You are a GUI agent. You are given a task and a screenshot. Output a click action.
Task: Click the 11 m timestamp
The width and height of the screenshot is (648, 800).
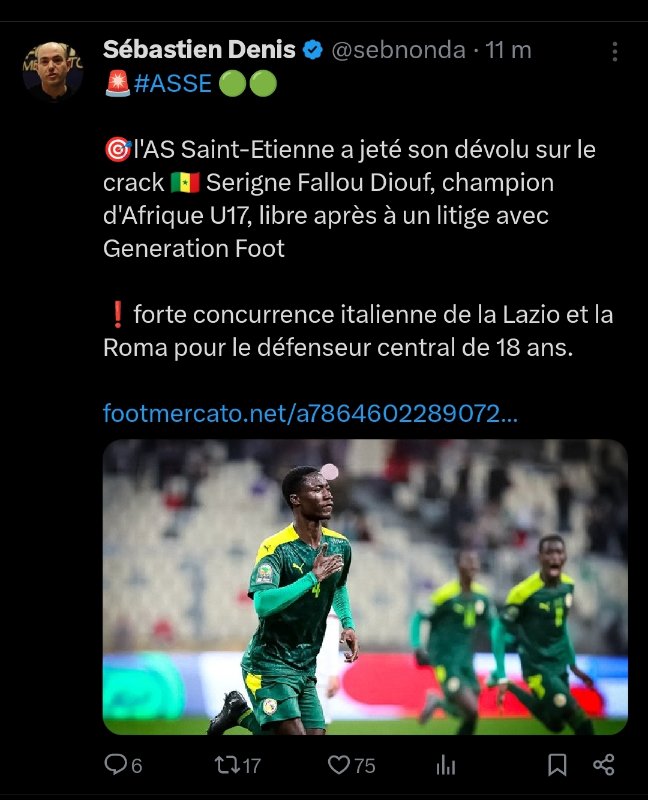coord(508,51)
